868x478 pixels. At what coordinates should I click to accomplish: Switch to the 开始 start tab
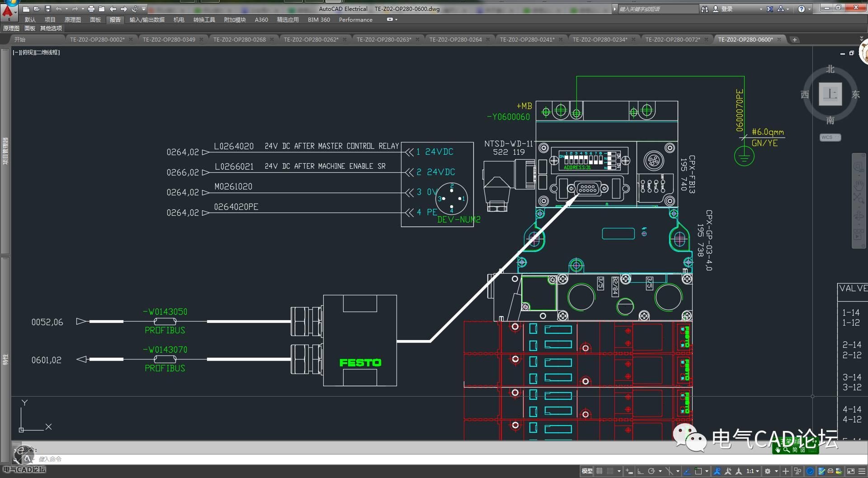coord(20,40)
